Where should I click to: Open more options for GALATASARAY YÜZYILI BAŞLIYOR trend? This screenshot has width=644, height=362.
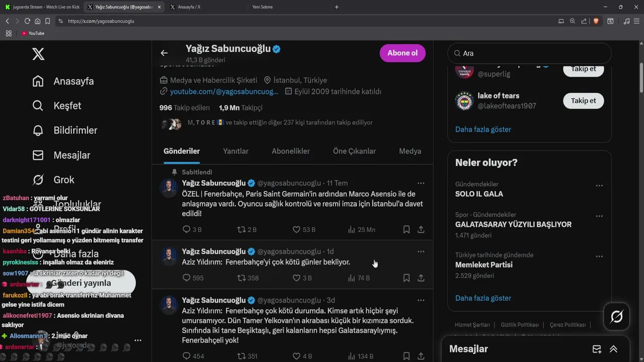[599, 216]
